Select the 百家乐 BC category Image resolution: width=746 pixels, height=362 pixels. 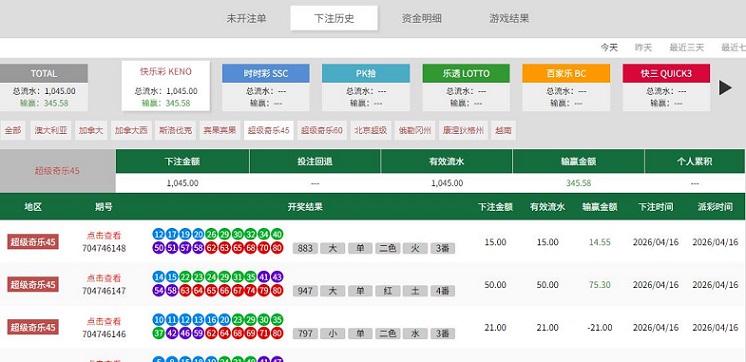point(566,88)
